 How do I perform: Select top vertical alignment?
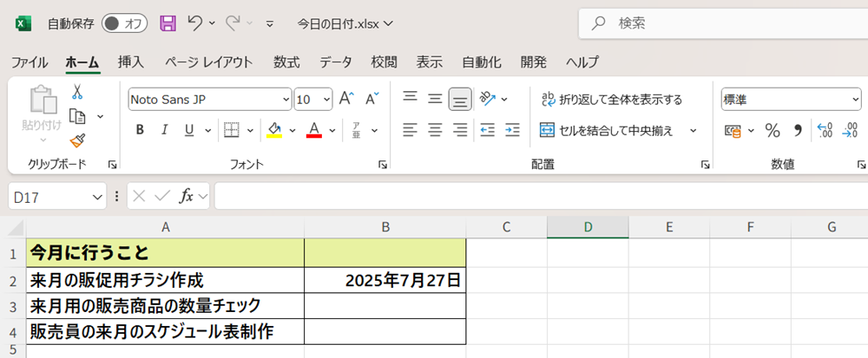coord(411,99)
